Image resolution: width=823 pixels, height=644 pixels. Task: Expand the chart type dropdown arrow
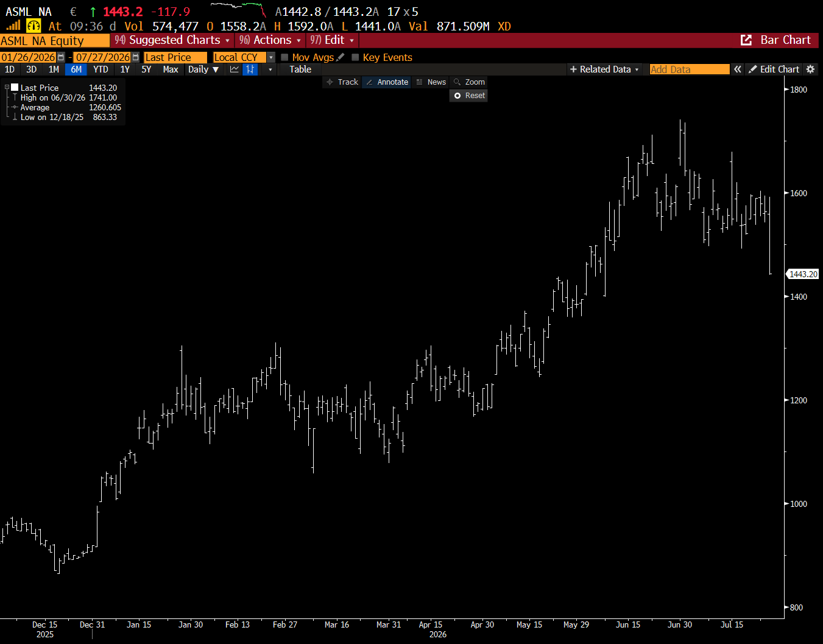click(270, 69)
